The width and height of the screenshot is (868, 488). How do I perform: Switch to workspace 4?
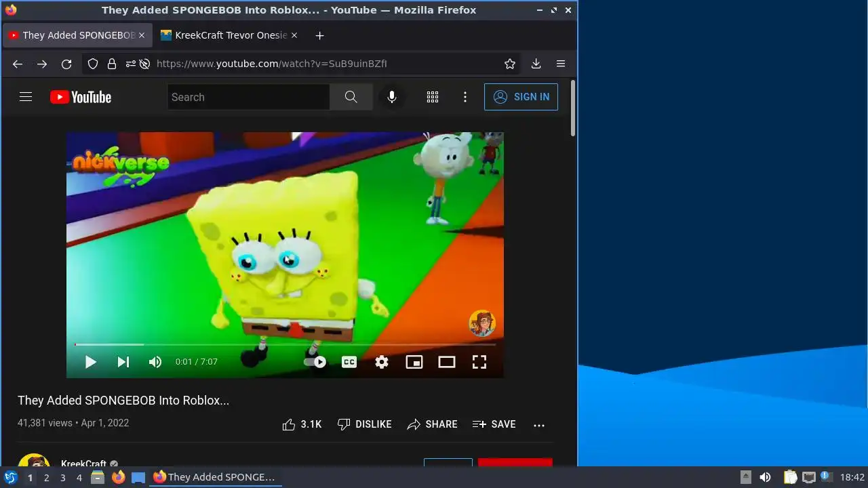point(79,478)
